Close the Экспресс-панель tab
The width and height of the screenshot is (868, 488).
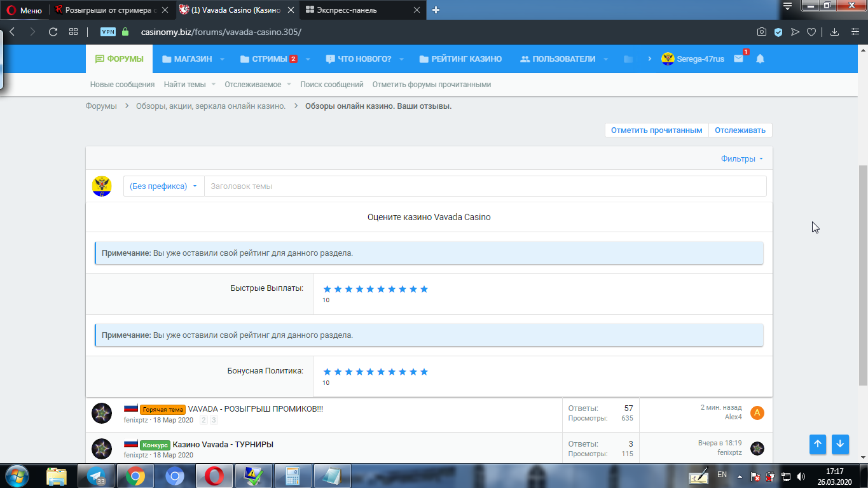click(x=417, y=10)
